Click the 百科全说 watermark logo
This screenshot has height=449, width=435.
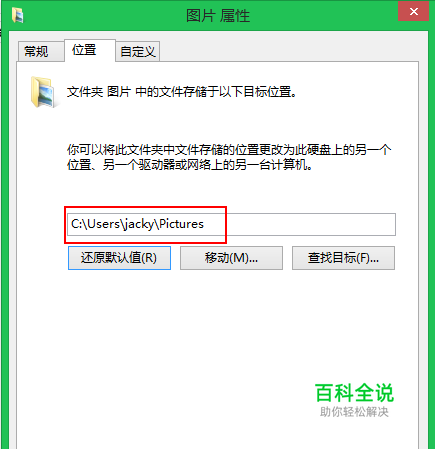click(x=354, y=393)
